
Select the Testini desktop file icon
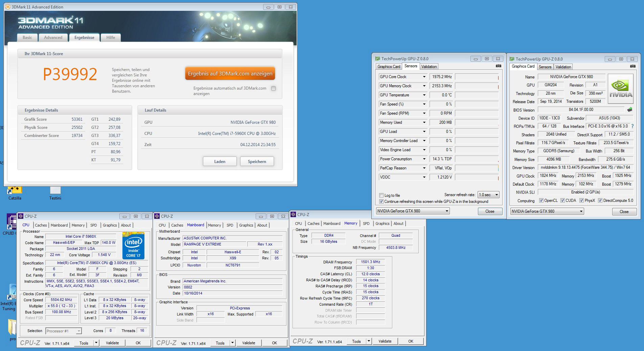pyautogui.click(x=55, y=193)
